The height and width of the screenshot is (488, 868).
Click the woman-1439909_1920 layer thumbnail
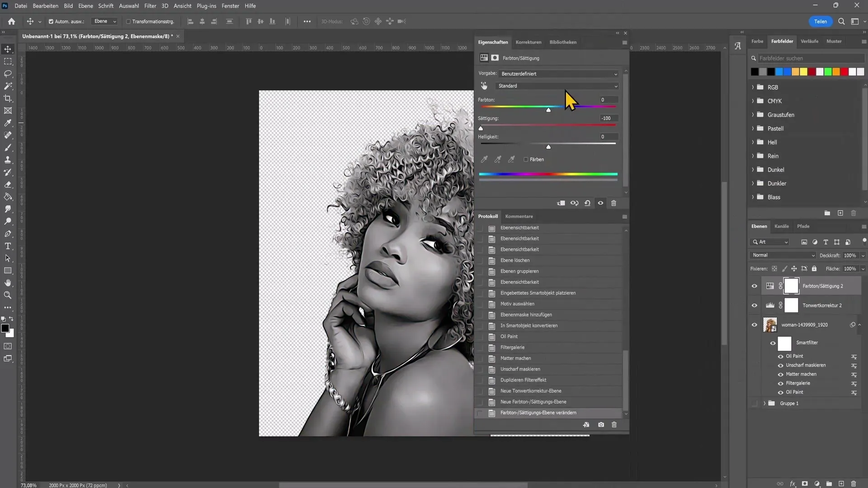pos(770,325)
